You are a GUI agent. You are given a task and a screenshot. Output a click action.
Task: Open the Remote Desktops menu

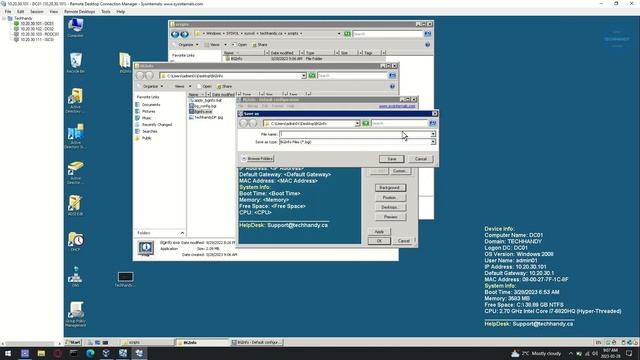tap(80, 11)
